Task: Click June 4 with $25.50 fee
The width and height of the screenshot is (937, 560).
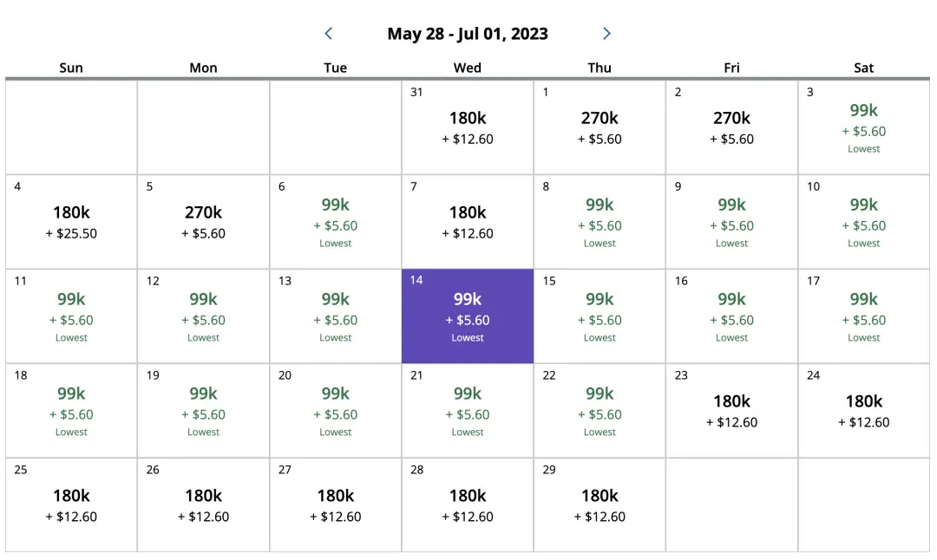Action: [x=71, y=222]
